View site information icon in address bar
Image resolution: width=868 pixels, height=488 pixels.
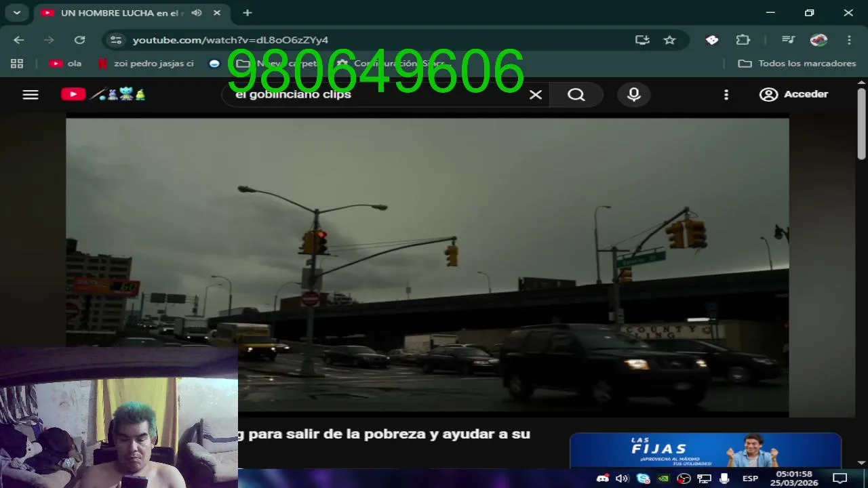116,40
